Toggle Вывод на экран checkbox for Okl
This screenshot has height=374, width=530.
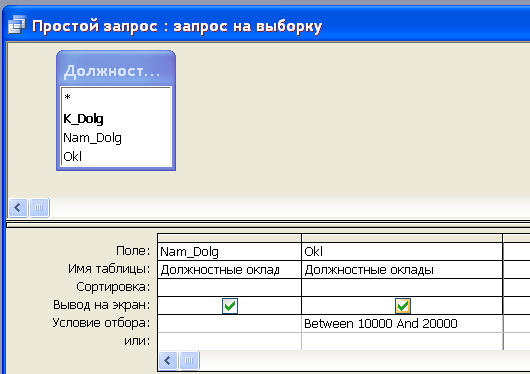pyautogui.click(x=403, y=306)
